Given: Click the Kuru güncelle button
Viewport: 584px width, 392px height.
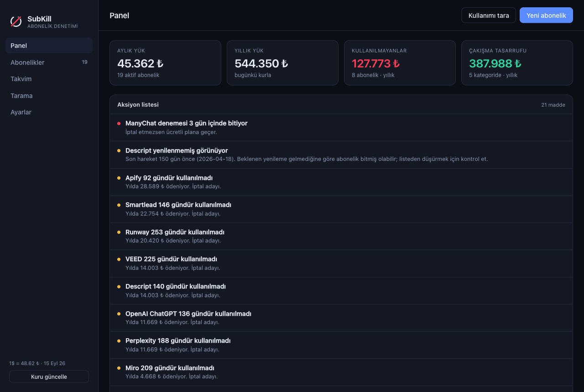Looking at the screenshot, I should pos(49,377).
